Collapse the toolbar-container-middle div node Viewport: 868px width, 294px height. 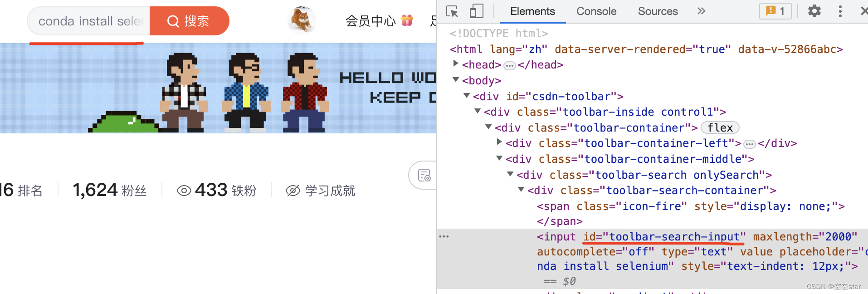click(x=499, y=158)
